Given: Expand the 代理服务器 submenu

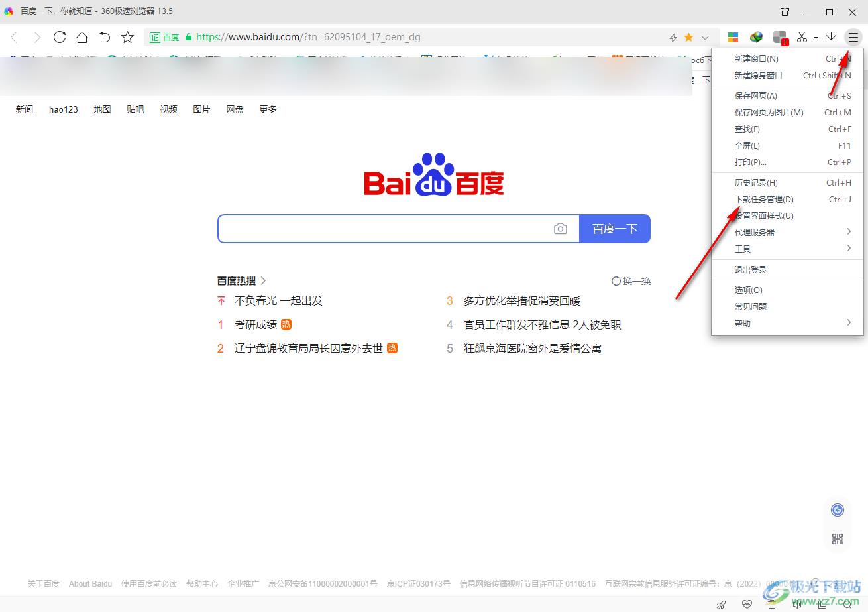Looking at the screenshot, I should [788, 233].
